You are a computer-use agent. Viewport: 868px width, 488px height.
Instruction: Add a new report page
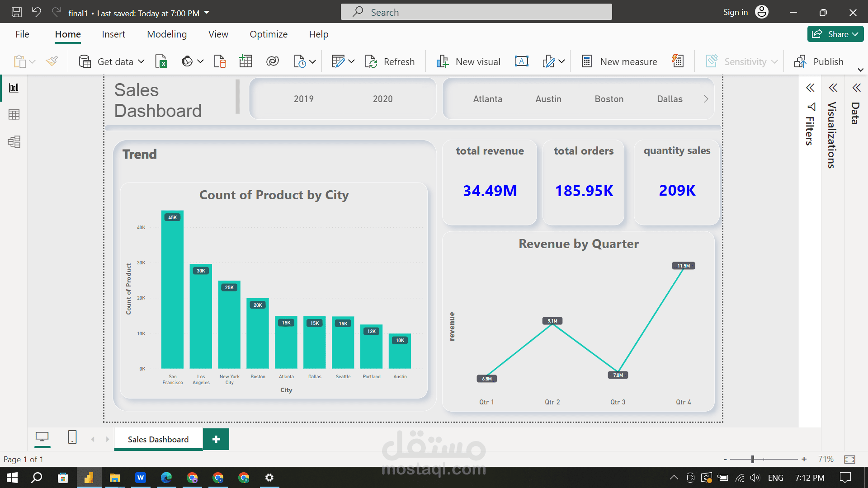pyautogui.click(x=216, y=439)
